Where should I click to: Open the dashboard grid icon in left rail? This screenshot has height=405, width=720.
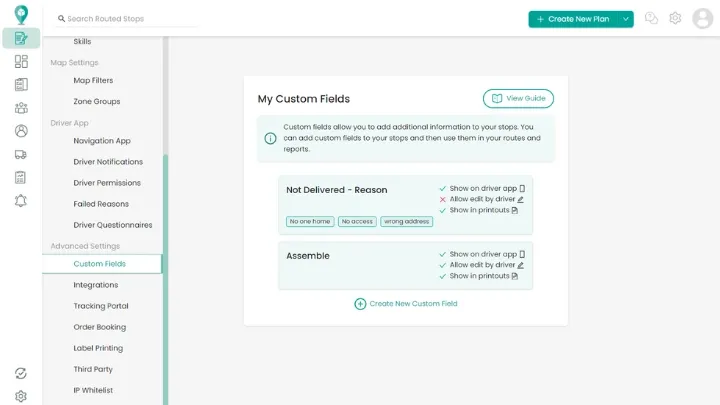click(x=21, y=61)
